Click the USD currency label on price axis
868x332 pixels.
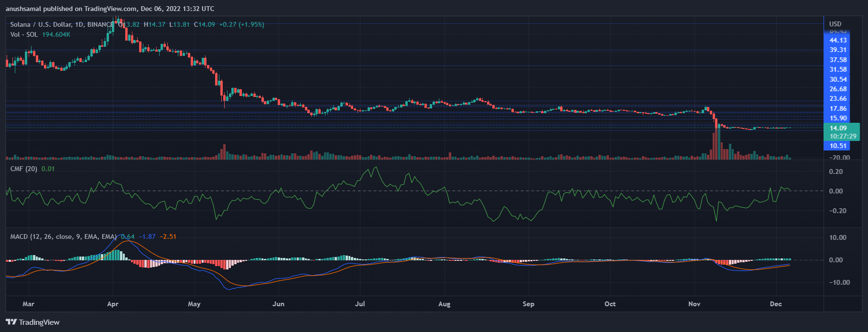coord(835,24)
